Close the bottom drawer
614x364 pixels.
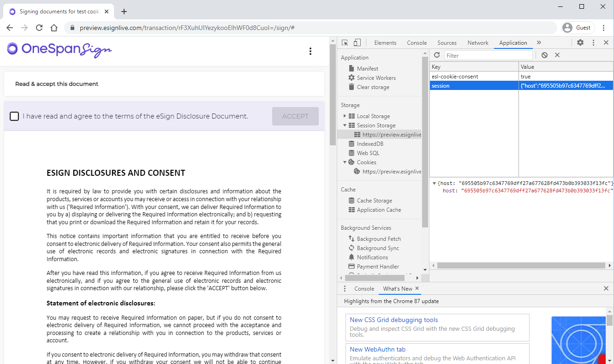pos(606,288)
